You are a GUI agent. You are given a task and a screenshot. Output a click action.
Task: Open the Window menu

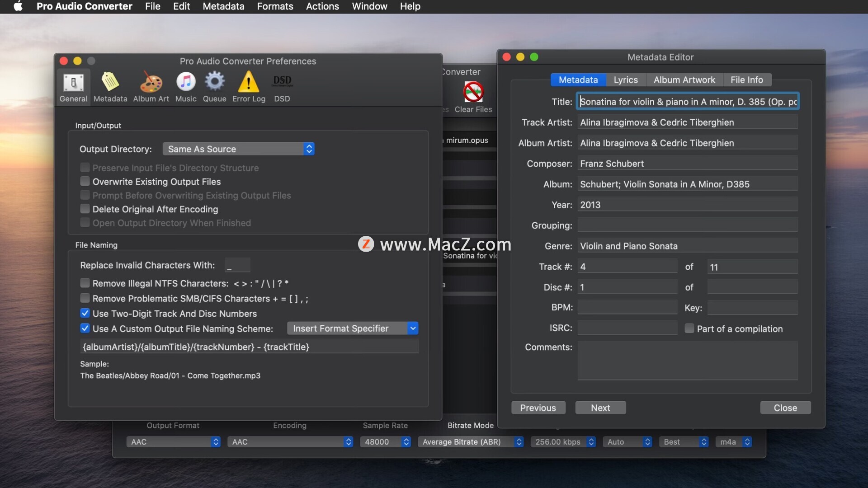pos(369,6)
